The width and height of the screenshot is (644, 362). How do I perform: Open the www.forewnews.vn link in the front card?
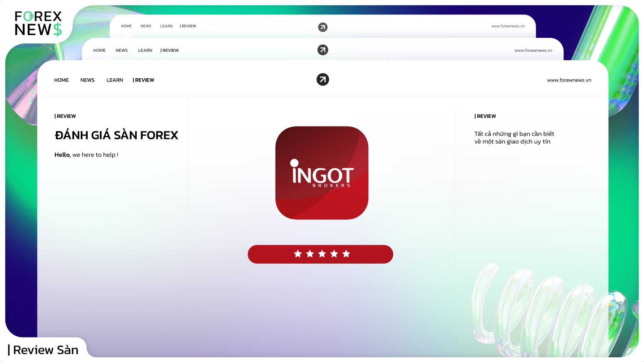coord(569,80)
